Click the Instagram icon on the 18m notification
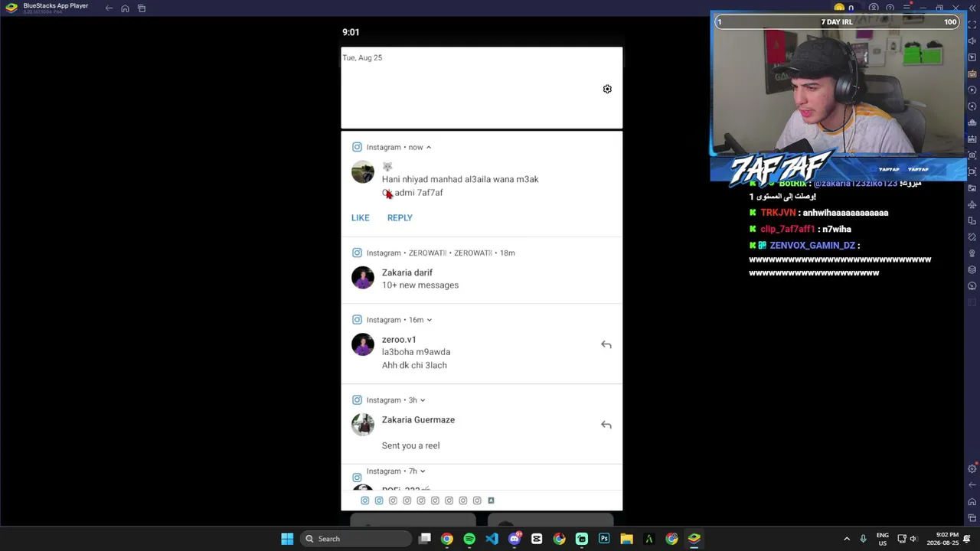The width and height of the screenshot is (980, 551). coord(357,253)
